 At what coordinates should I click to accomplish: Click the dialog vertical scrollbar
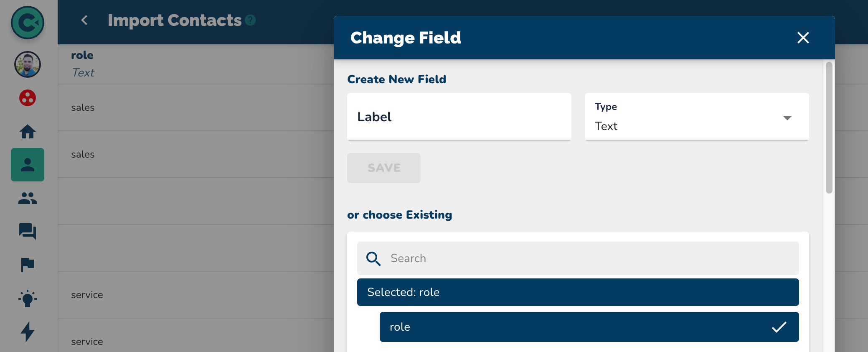point(829,128)
